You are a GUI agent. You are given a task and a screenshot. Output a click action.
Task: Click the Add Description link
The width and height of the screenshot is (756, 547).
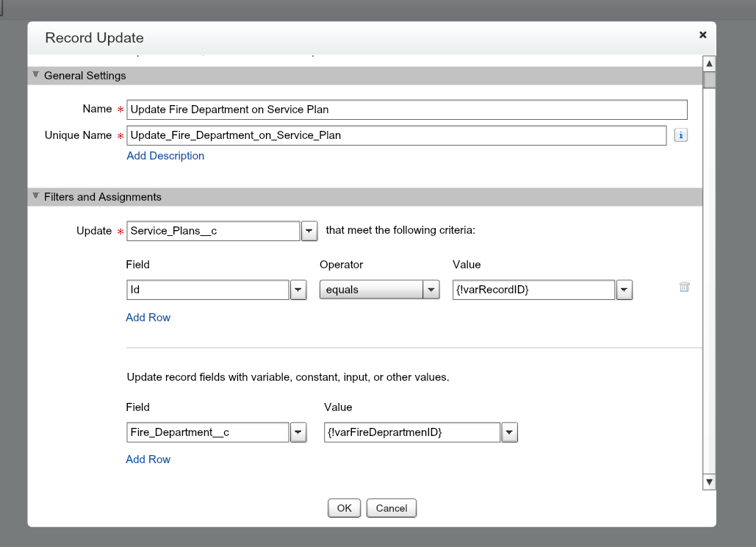pyautogui.click(x=165, y=156)
